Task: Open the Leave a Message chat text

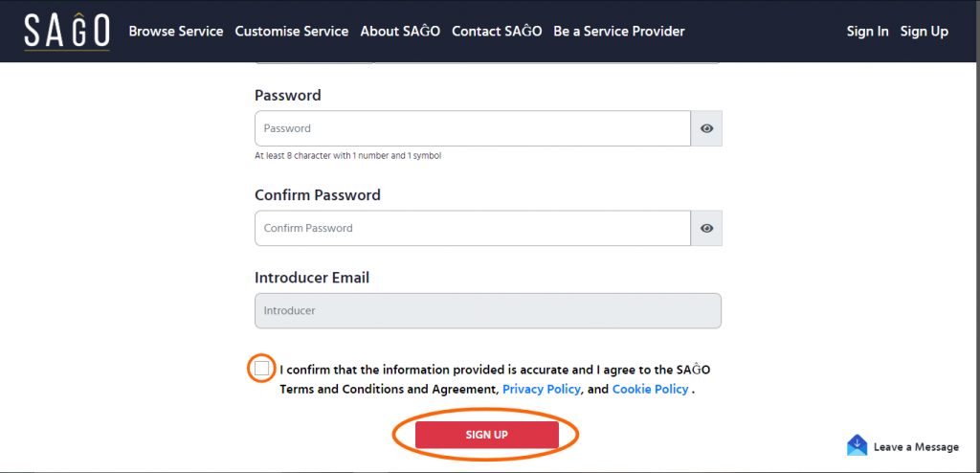Action: coord(916,447)
